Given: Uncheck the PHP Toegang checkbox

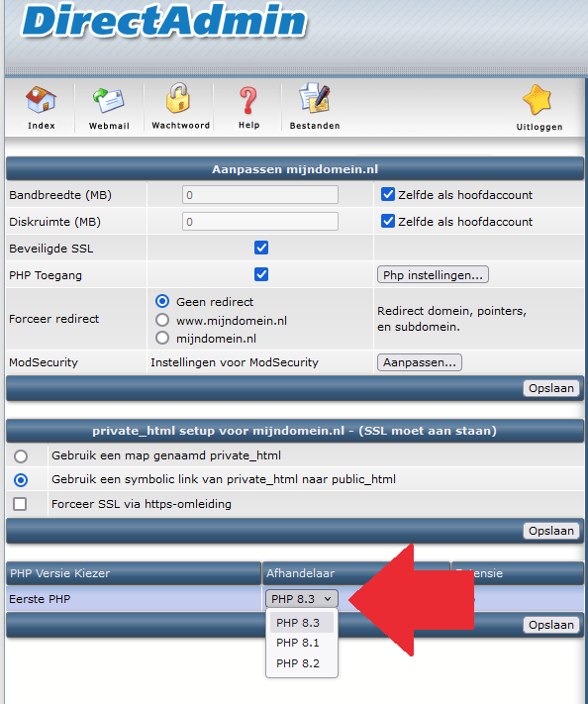Looking at the screenshot, I should click(x=261, y=274).
